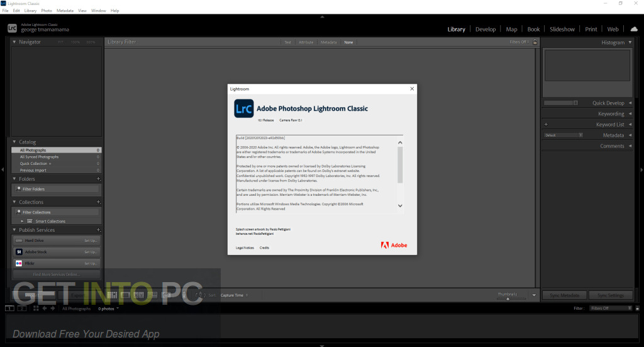Switch to Grid view icon in toolbar

tap(112, 295)
